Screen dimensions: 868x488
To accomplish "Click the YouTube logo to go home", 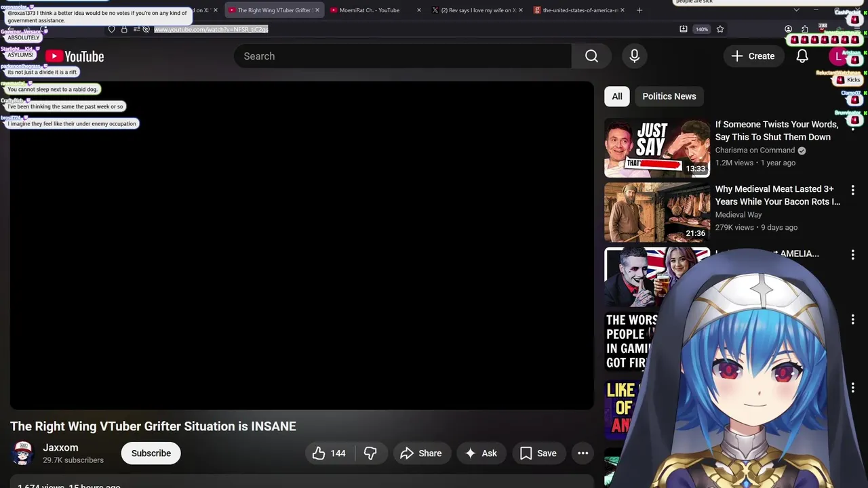I will (75, 57).
